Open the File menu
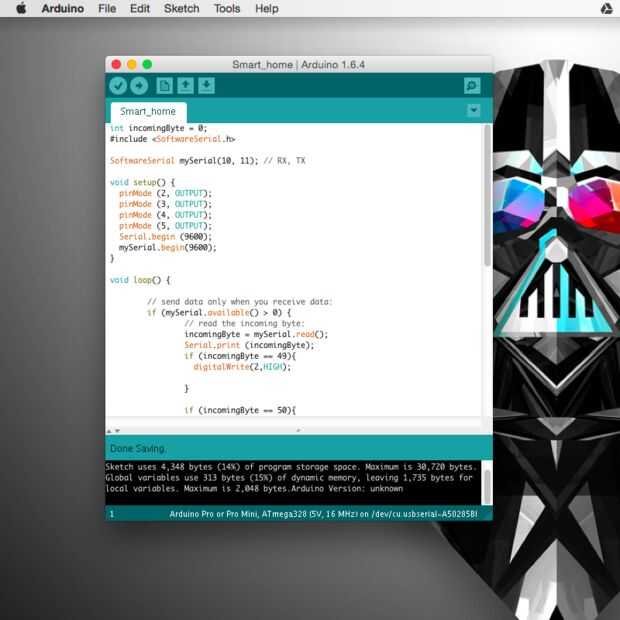The height and width of the screenshot is (620, 620). coord(107,8)
